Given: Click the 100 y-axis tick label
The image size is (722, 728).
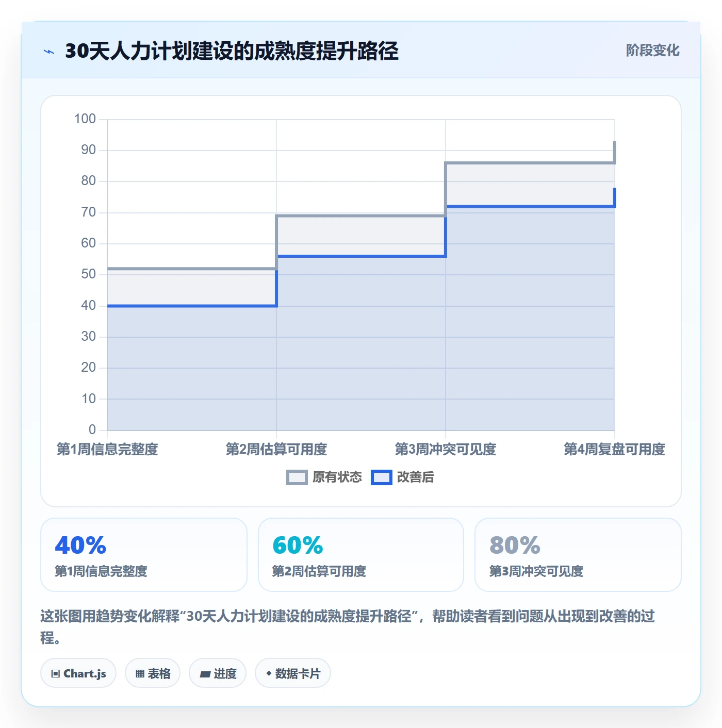Looking at the screenshot, I should [85, 119].
